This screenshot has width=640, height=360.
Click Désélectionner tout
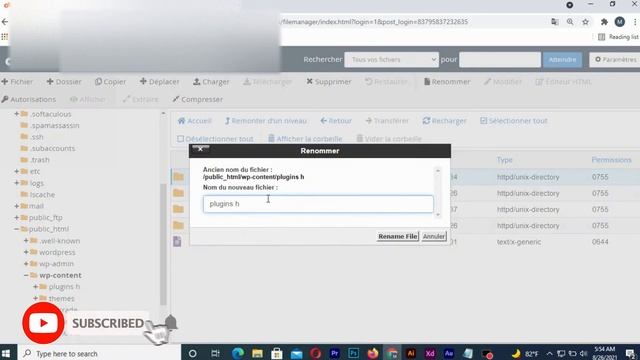[215, 139]
